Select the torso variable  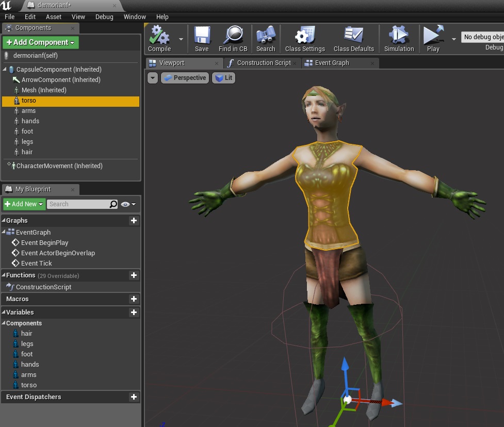tap(29, 385)
